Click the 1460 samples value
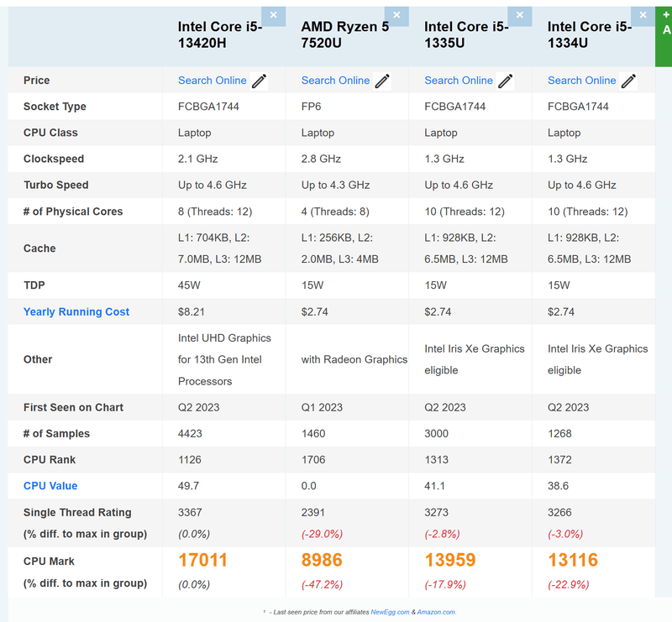 pyautogui.click(x=313, y=433)
